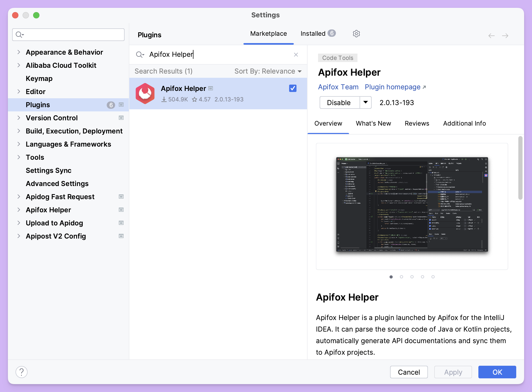Viewport: 532px width, 392px height.
Task: Click the Apply button
Action: [x=453, y=372]
